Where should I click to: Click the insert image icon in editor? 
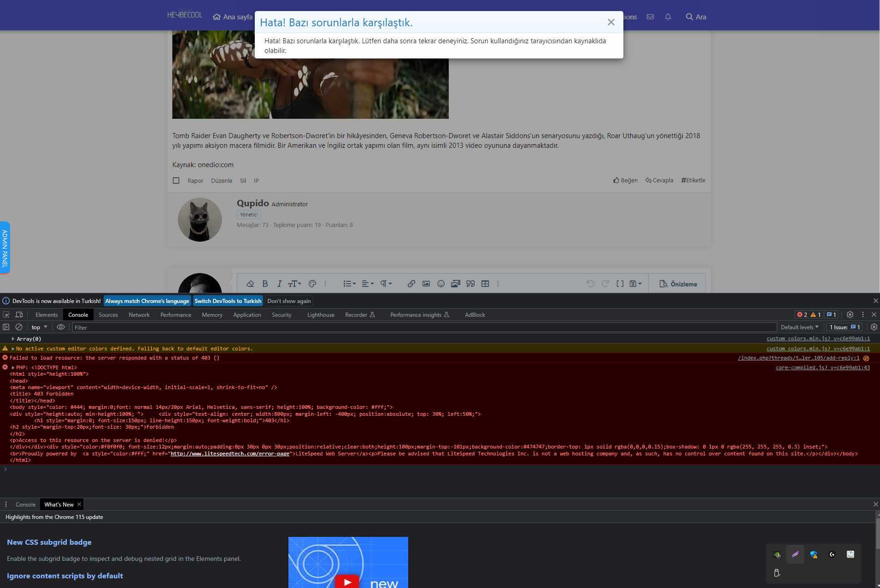pyautogui.click(x=426, y=284)
